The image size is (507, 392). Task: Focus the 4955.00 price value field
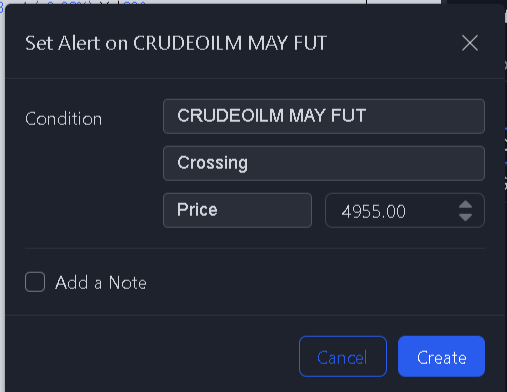point(390,211)
